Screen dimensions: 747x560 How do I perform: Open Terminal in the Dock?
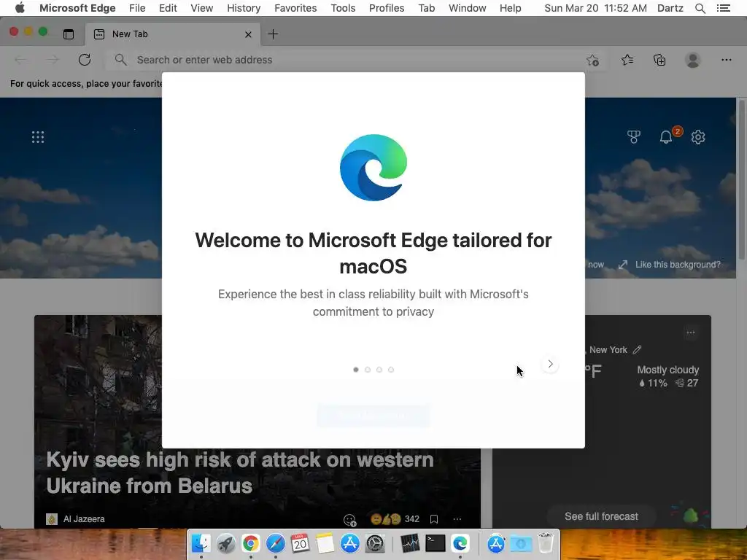click(435, 543)
